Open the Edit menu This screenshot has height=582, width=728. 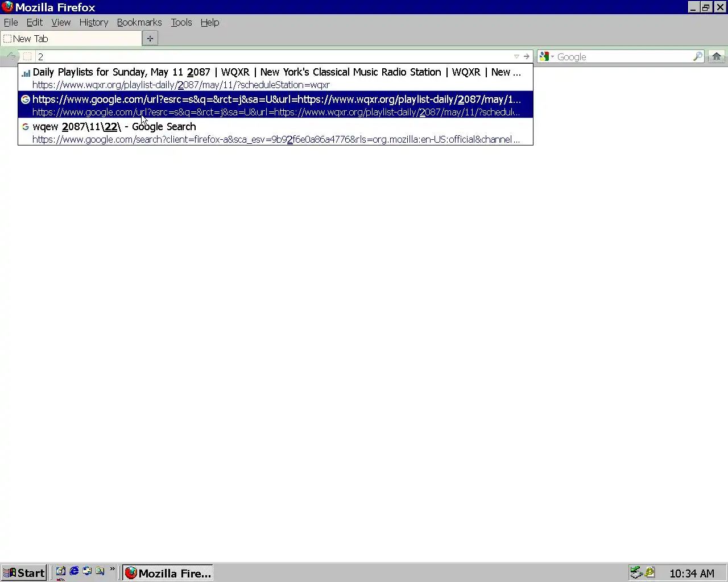35,22
